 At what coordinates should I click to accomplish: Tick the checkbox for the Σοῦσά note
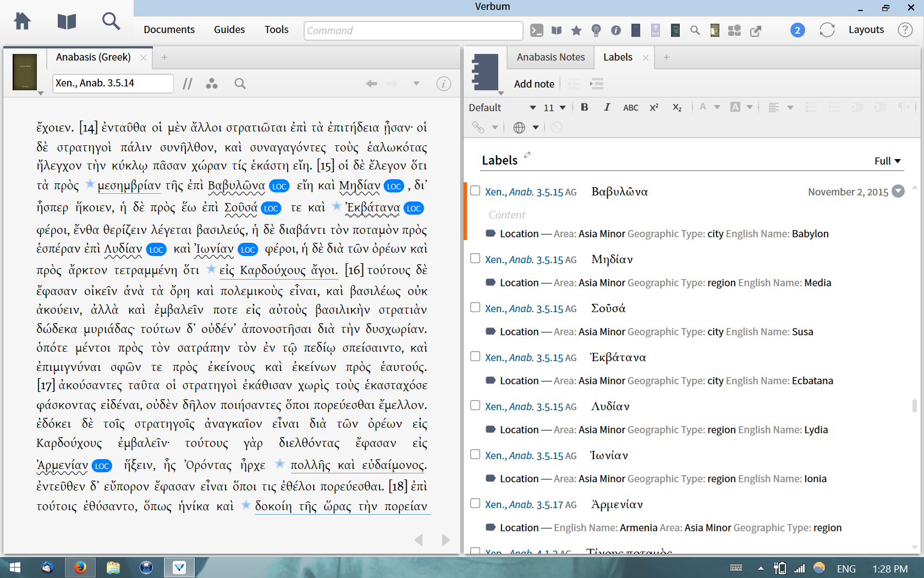coord(475,307)
